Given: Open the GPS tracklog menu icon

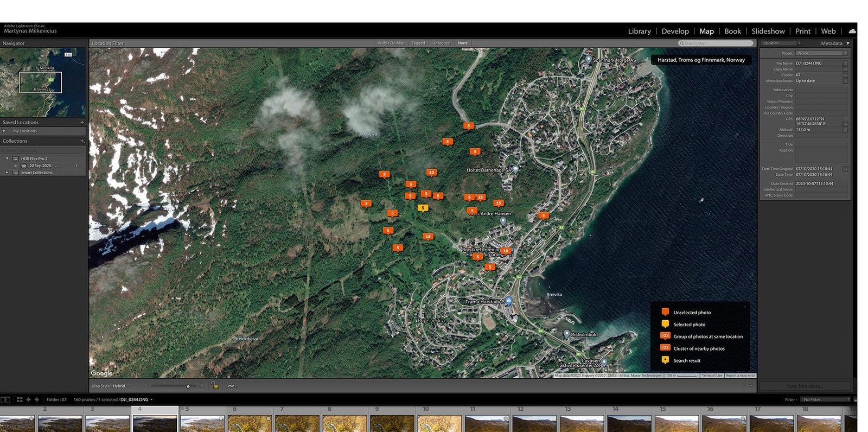Looking at the screenshot, I should [231, 386].
